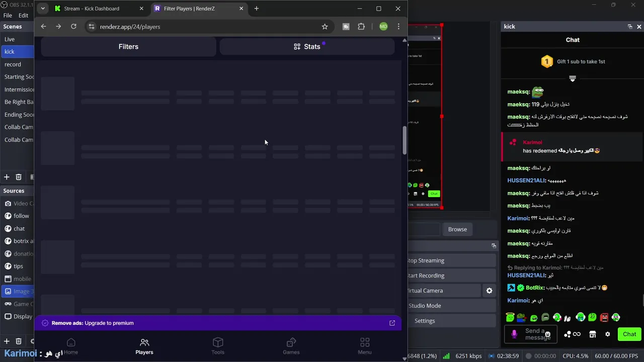Open the Chrome three-dot menu
The width and height of the screenshot is (644, 362).
tap(398, 27)
